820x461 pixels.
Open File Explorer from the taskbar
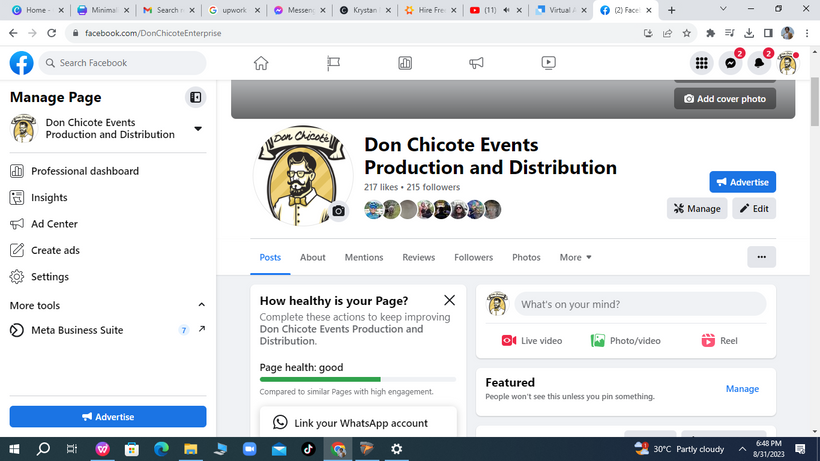[190, 449]
